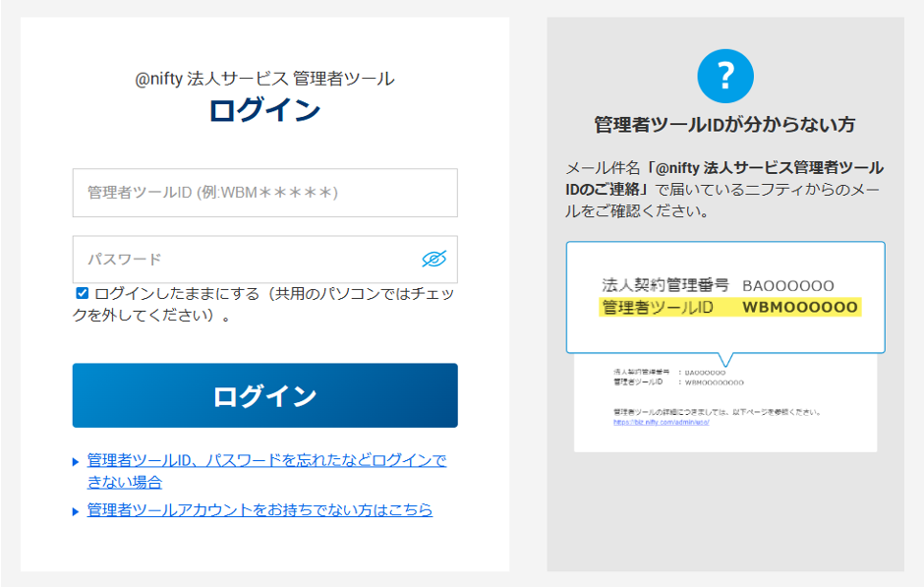924x588 pixels.
Task: Open the forgot ID or password link
Action: (x=266, y=471)
